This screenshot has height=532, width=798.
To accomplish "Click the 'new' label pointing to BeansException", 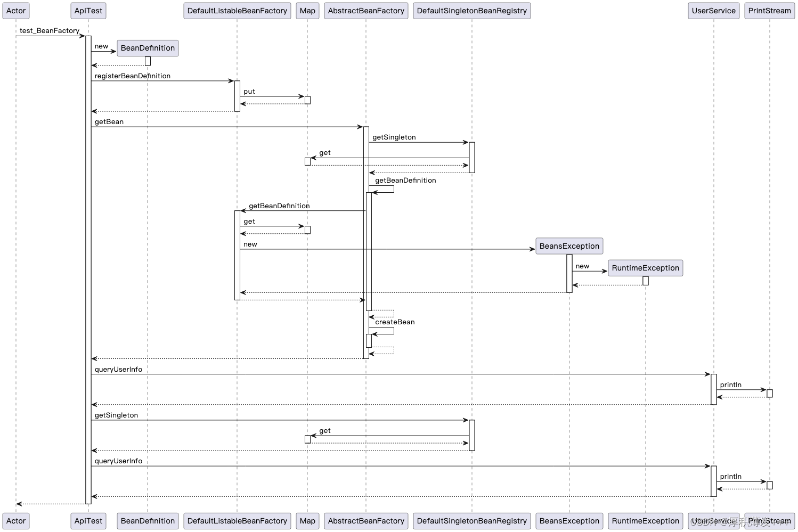I will pyautogui.click(x=250, y=244).
